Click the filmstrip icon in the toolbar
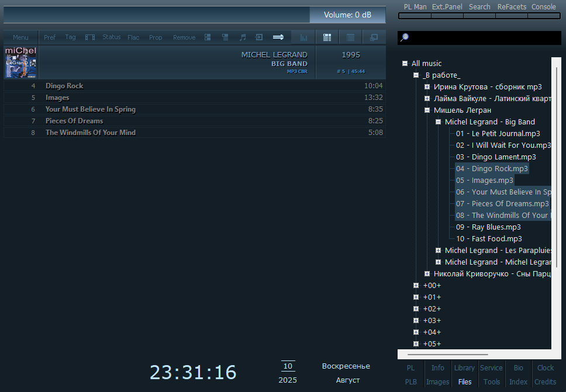 click(90, 37)
